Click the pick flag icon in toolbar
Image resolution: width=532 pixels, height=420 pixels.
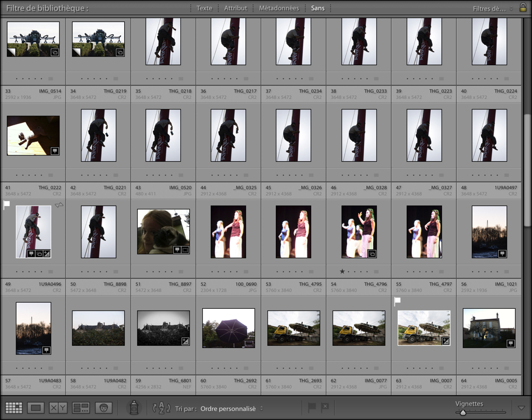point(311,407)
